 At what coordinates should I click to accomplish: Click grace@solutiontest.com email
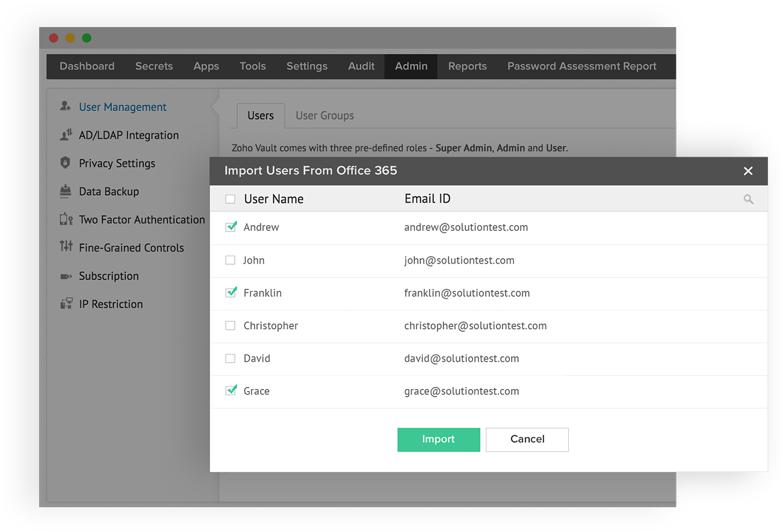click(x=461, y=391)
